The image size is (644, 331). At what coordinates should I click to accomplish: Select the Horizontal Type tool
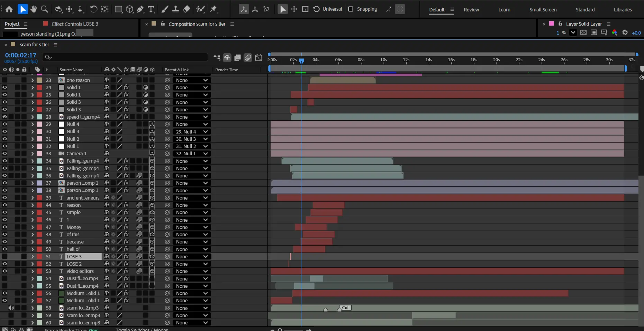[x=151, y=9]
